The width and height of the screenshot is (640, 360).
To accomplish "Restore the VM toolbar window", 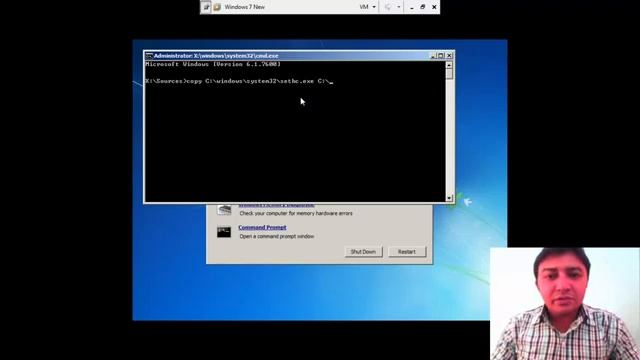I will (x=422, y=7).
